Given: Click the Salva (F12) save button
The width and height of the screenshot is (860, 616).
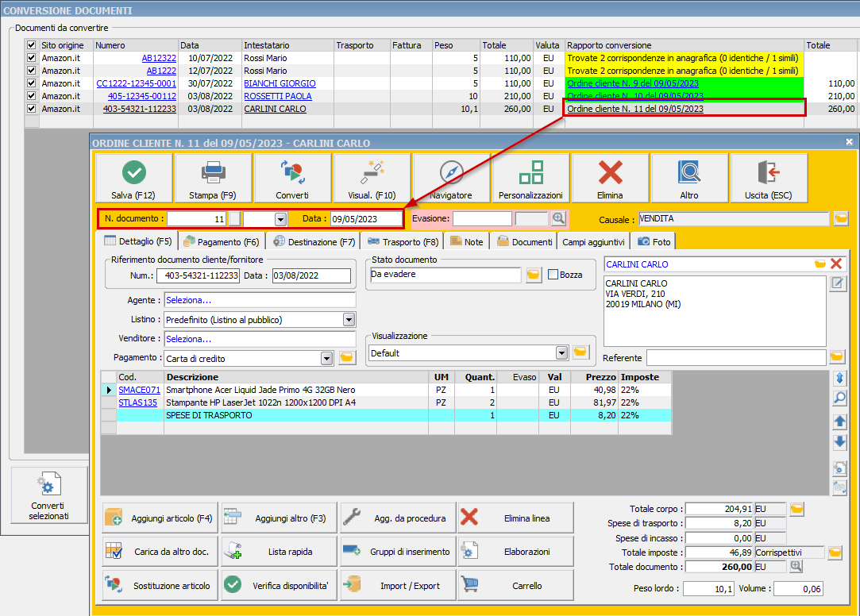Looking at the screenshot, I should point(133,178).
